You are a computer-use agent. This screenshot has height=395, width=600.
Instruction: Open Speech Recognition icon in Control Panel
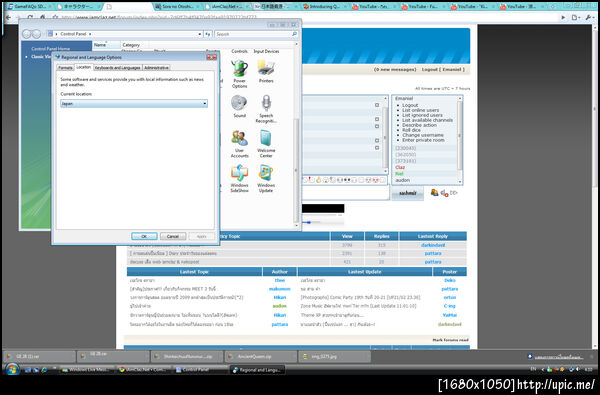tap(266, 109)
